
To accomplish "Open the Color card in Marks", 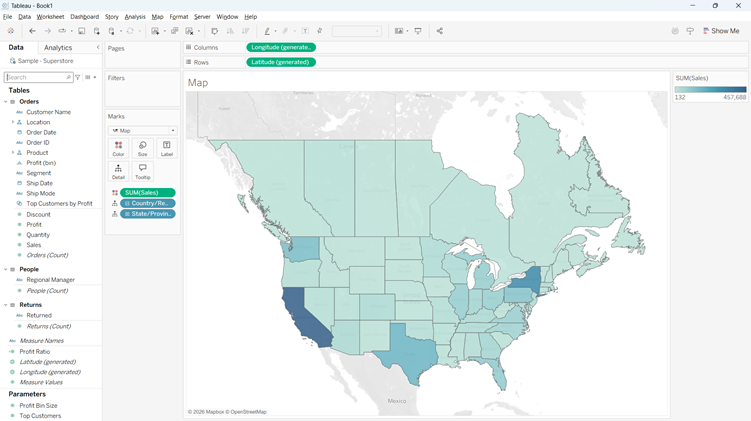I will [118, 148].
